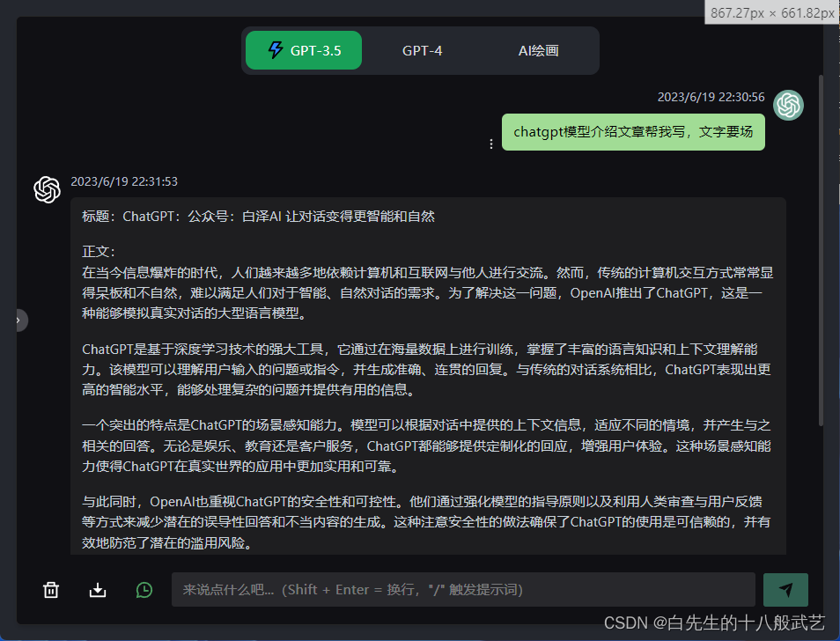Screen dimensions: 840x641
Task: Click the user avatar beside the green message
Action: tap(788, 105)
